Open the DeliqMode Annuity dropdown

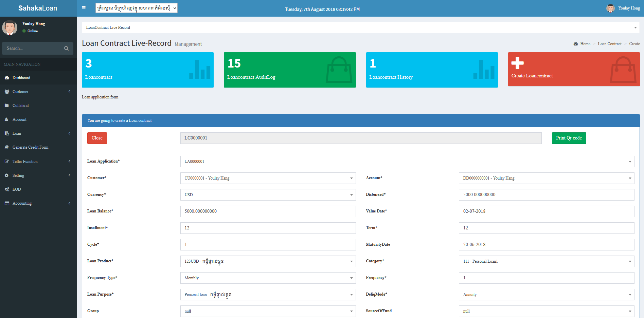(546, 295)
